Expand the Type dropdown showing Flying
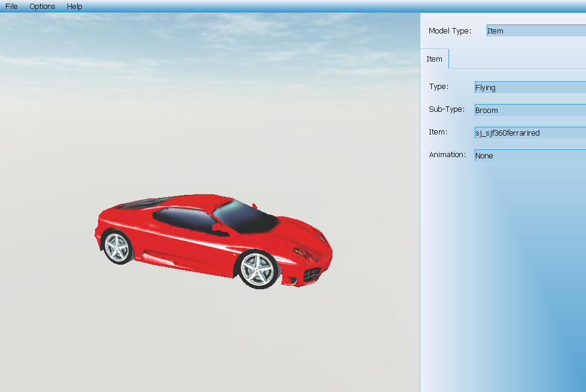Image resolution: width=586 pixels, height=392 pixels. pyautogui.click(x=530, y=88)
